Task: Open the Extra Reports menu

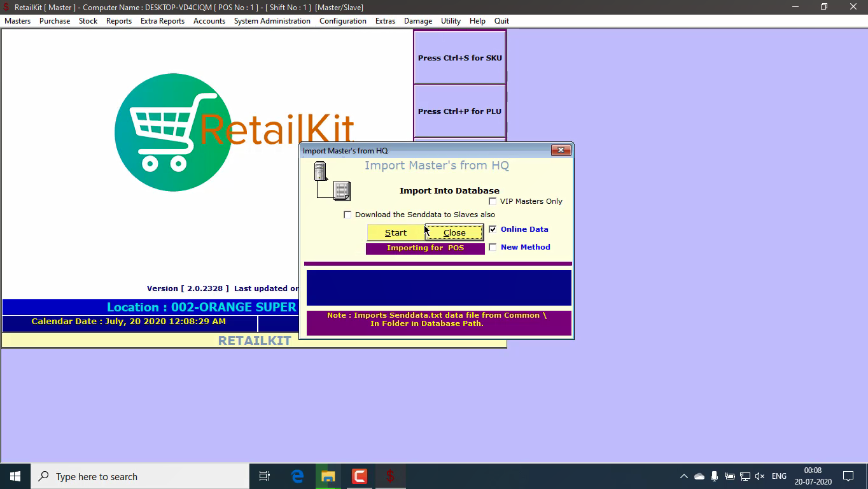Action: (x=162, y=21)
